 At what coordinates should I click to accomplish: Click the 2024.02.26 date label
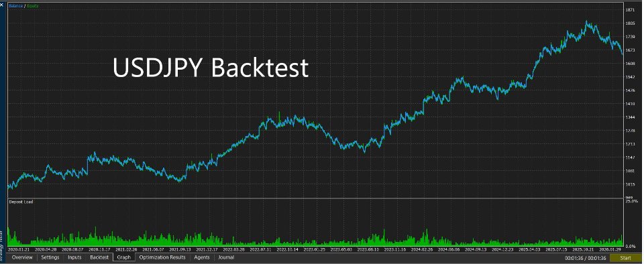click(x=422, y=249)
